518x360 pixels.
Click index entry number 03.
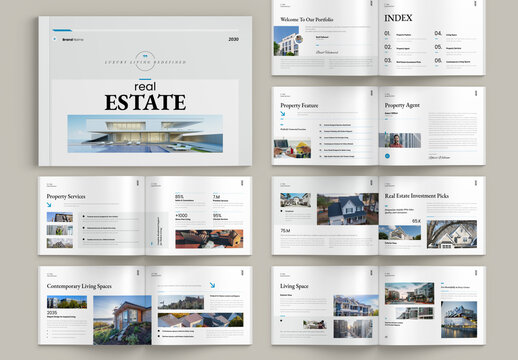coord(388,60)
